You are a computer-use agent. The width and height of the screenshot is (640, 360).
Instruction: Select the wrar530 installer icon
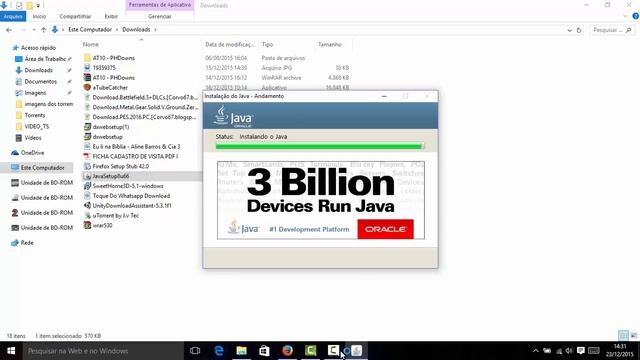87,225
